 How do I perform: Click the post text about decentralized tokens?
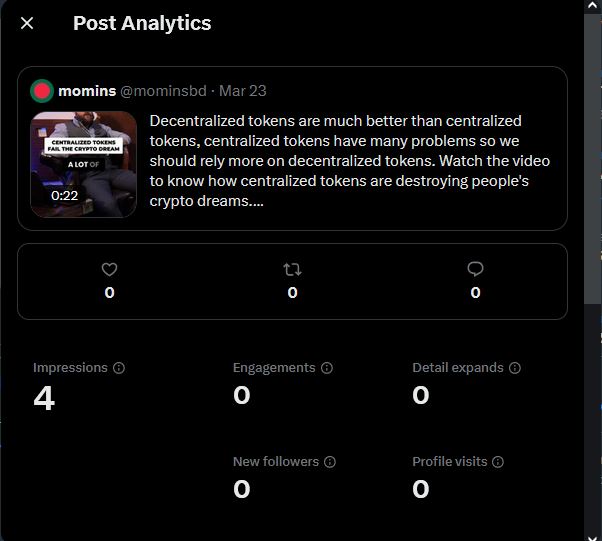(x=349, y=161)
